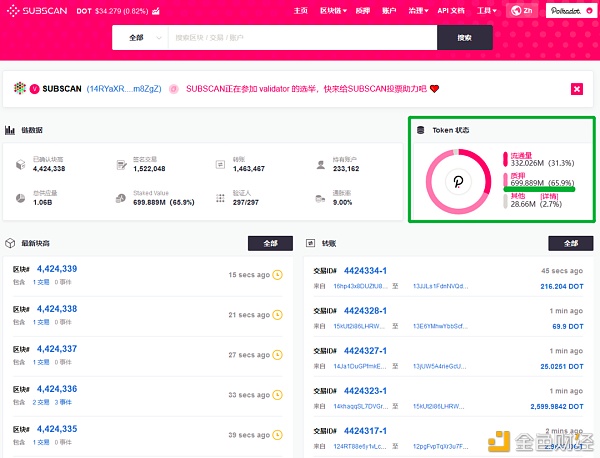Click the dark 搜索 search button

465,37
